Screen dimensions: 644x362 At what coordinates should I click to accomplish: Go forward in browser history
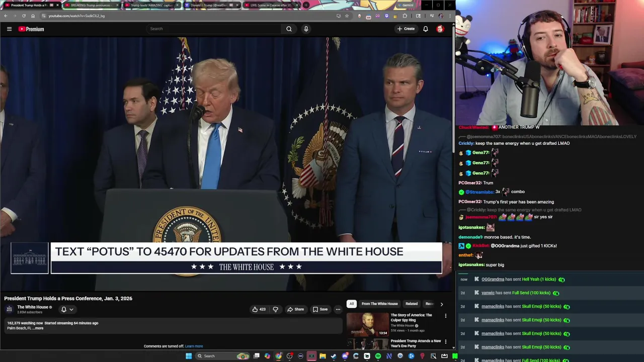point(15,16)
